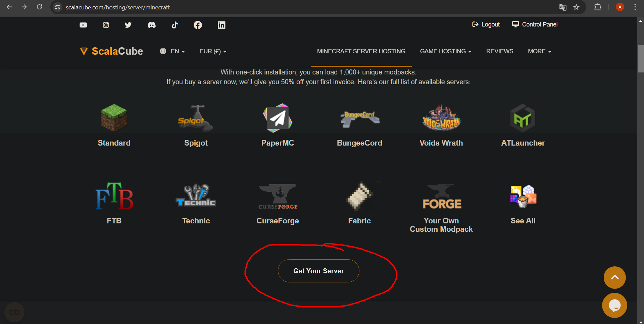Open the live chat widget
Viewport: 644px width, 324px height.
point(614,305)
